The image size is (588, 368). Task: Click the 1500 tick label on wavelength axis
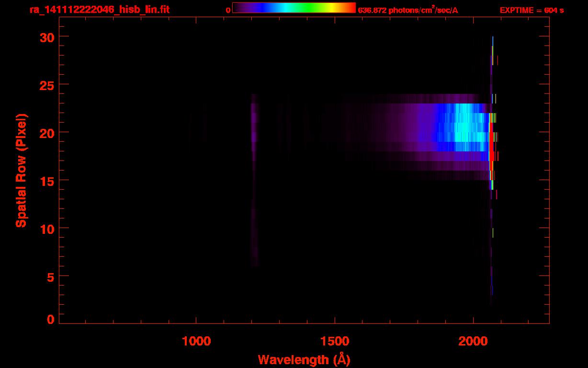click(335, 341)
